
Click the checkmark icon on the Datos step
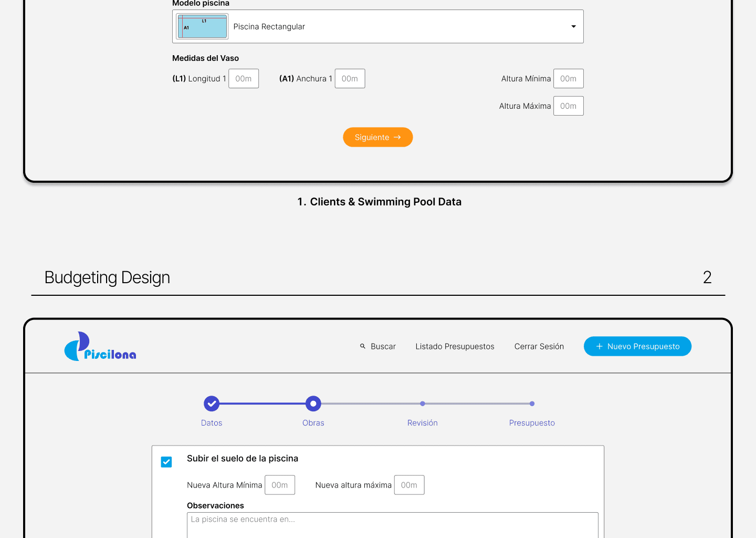(x=212, y=403)
